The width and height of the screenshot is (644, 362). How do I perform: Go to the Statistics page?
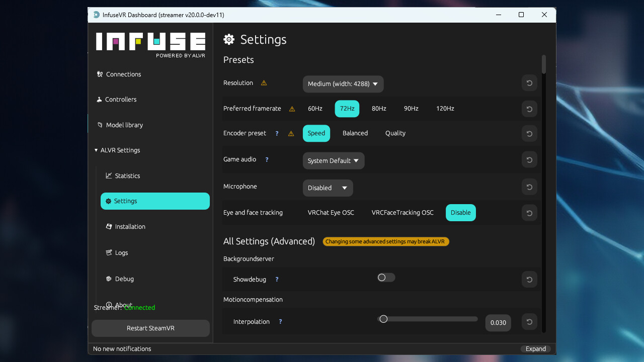(x=127, y=176)
